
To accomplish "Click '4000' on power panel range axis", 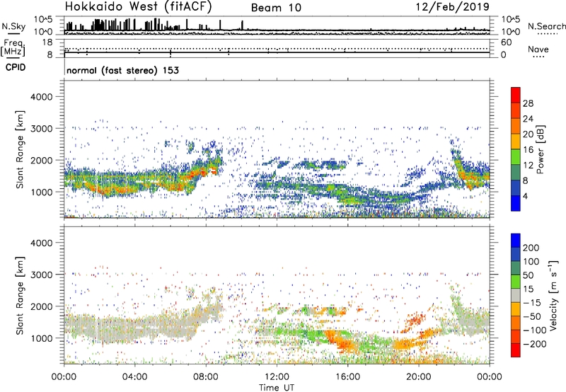I will (x=41, y=97).
